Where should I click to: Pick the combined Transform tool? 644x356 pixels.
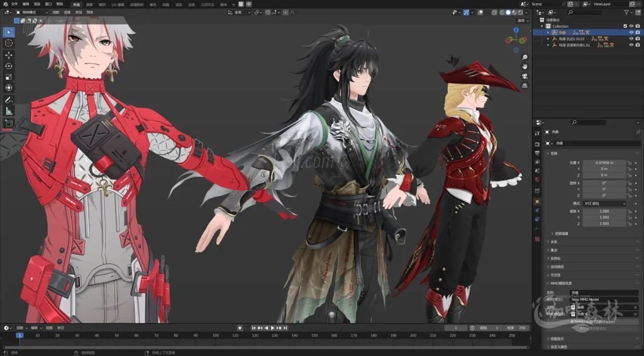pyautogui.click(x=9, y=88)
